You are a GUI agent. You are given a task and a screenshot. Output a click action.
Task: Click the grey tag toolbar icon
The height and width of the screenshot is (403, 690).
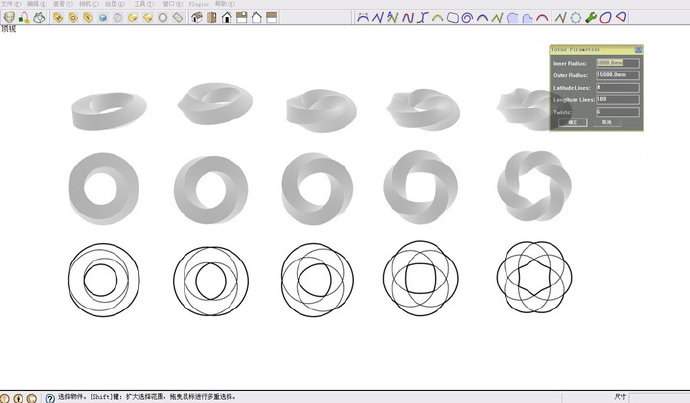pos(178,18)
